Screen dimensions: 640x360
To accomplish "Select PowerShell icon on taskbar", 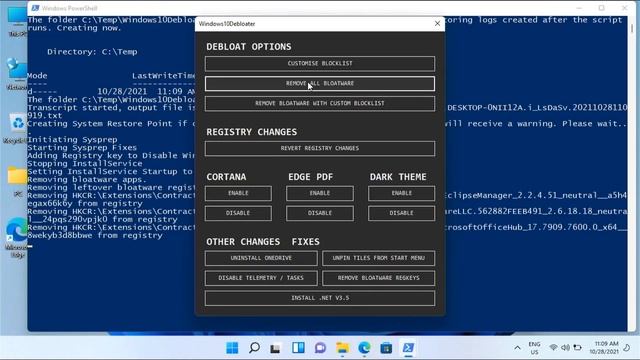I will pos(408,348).
